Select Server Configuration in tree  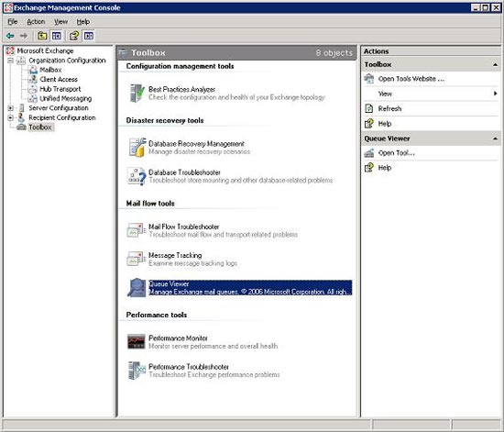tap(59, 108)
